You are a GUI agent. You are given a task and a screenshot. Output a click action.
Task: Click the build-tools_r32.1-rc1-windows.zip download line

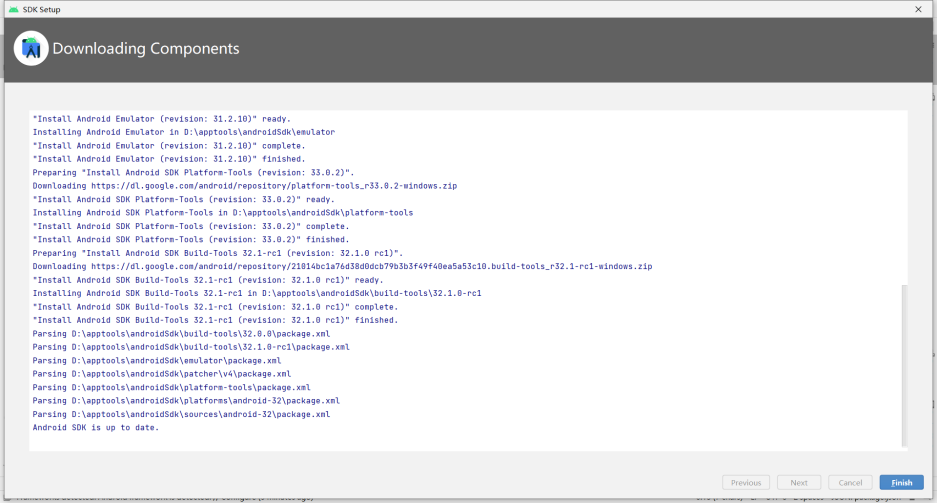(342, 266)
